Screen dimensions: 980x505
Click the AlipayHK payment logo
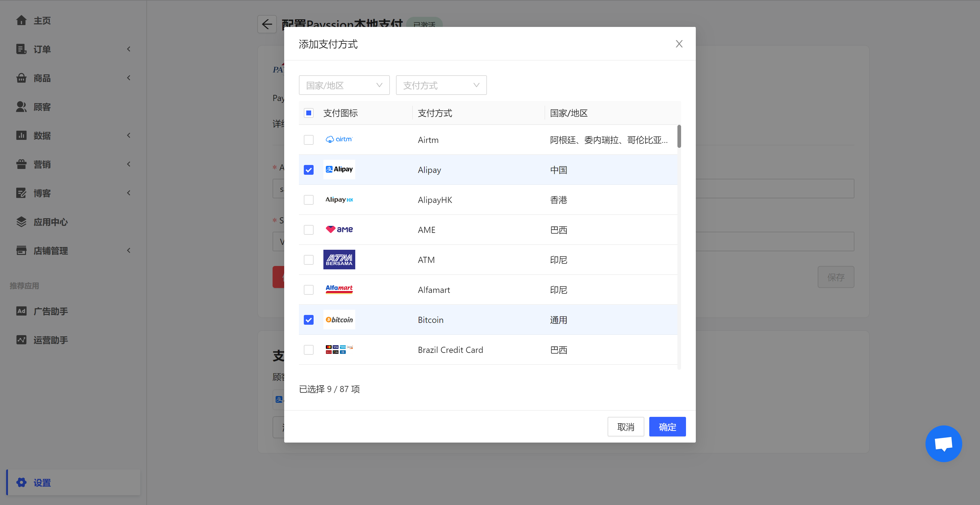339,200
